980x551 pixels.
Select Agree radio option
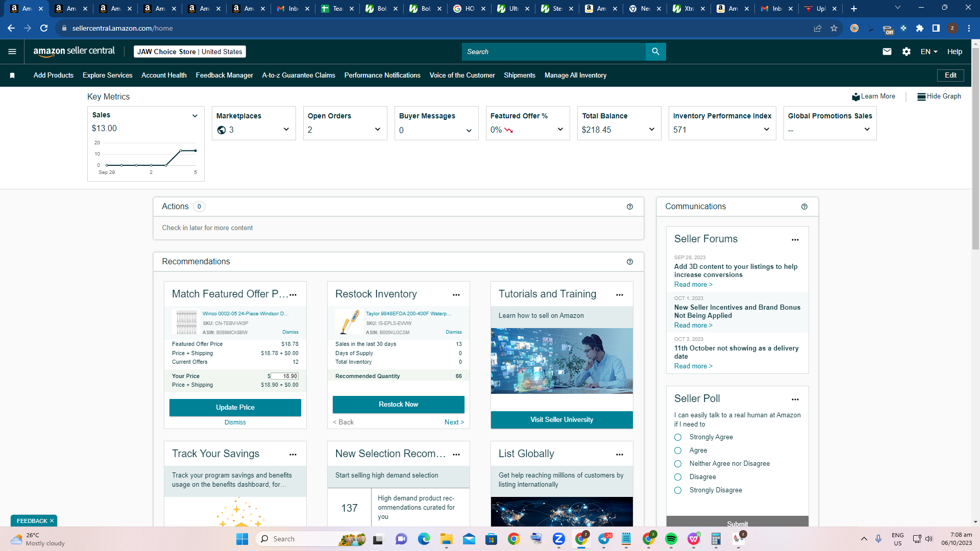pyautogui.click(x=678, y=450)
